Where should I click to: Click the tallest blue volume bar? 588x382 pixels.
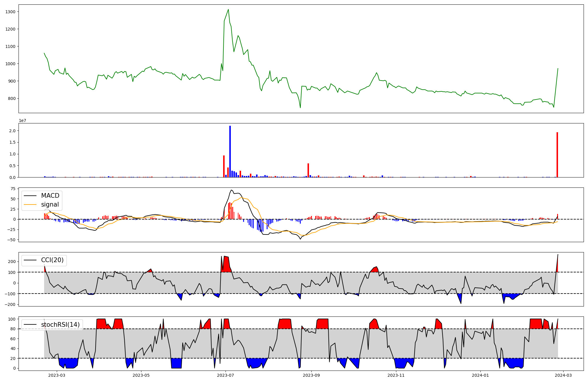point(230,151)
